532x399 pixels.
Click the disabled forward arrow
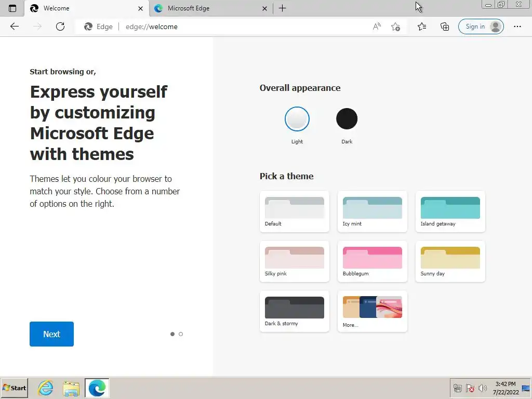point(37,26)
